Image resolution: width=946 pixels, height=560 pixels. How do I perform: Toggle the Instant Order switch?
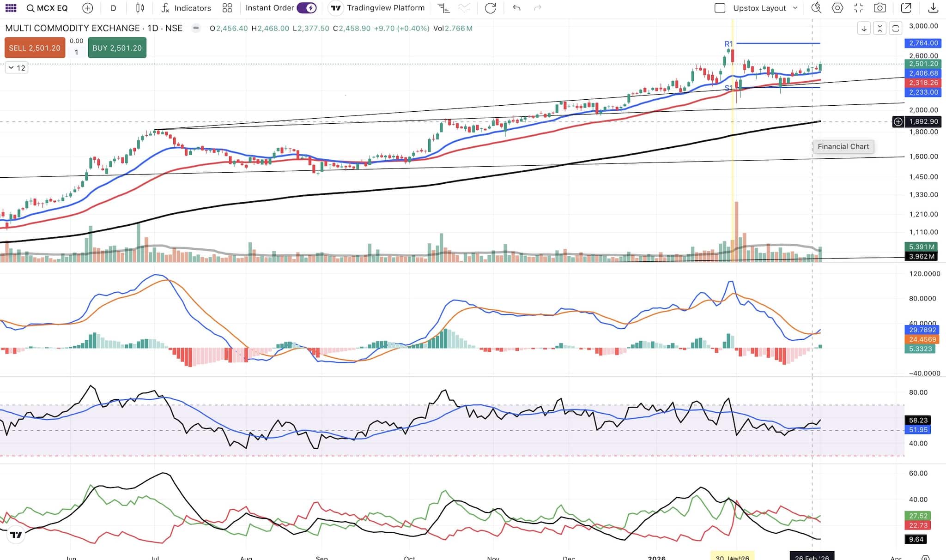tap(307, 8)
